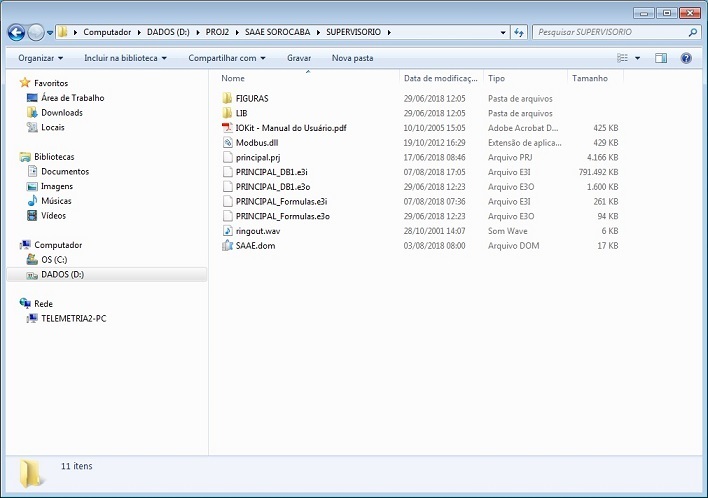Screen dimensions: 708x498
Task: Open the Organizar menu
Action: tap(41, 58)
